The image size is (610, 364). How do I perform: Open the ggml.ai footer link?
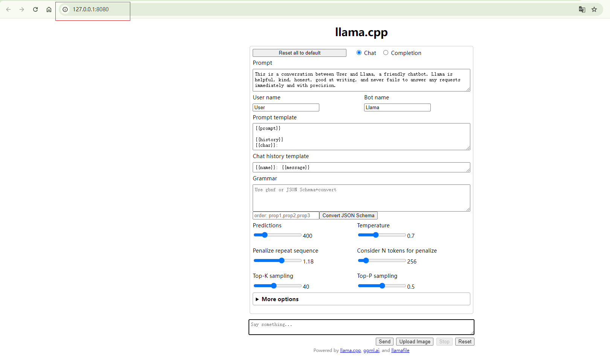(x=371, y=350)
